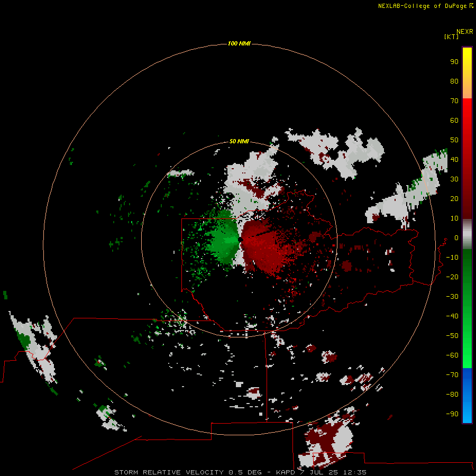
Task: Click the 100 NMI range ring label
Action: (x=239, y=43)
